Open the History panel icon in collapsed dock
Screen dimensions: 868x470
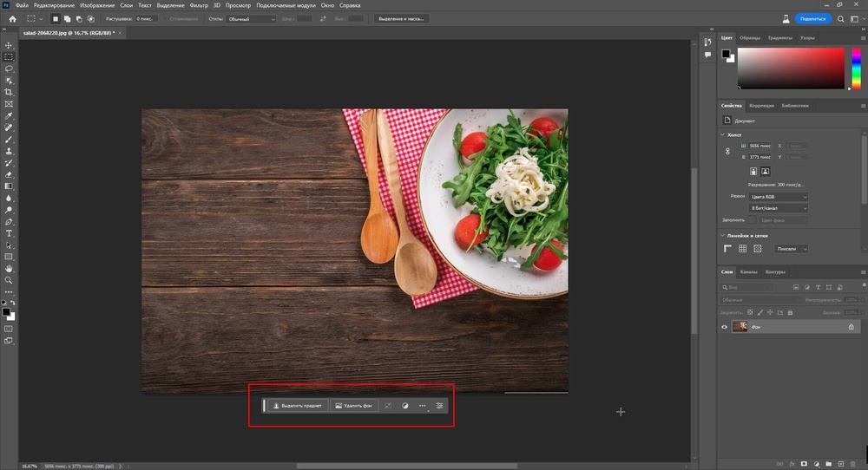[x=707, y=42]
